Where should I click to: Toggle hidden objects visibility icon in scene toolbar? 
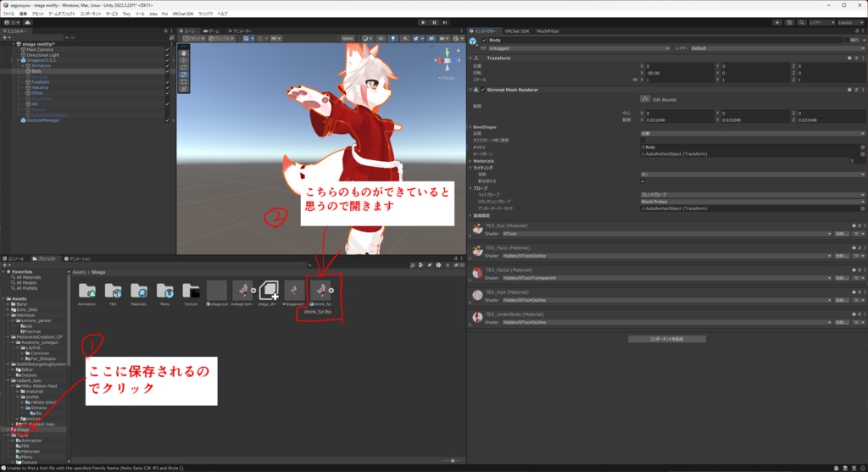[431, 39]
